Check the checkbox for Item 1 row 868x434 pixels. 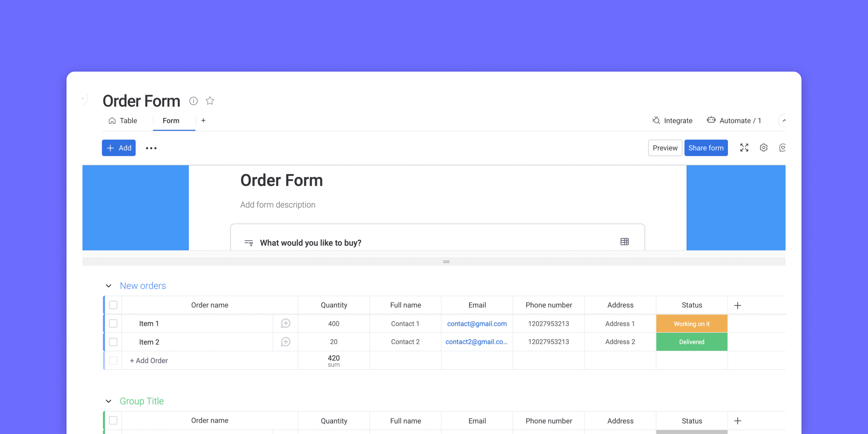click(113, 323)
